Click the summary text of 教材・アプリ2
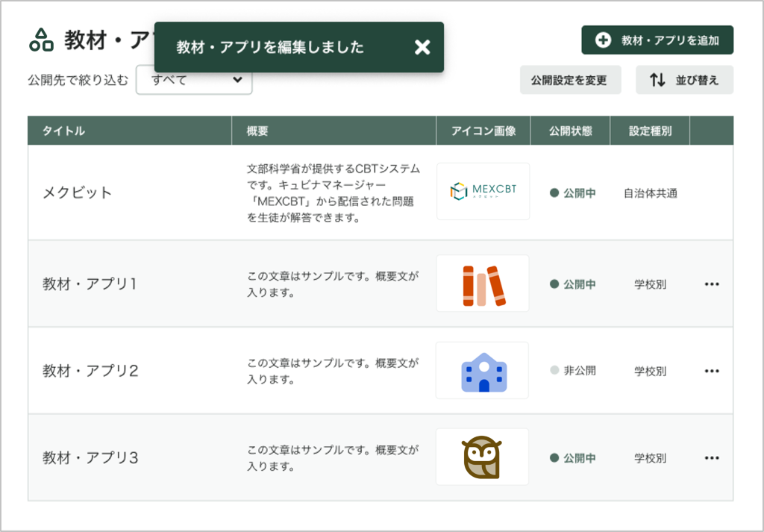Image resolution: width=764 pixels, height=532 pixels. tap(333, 372)
